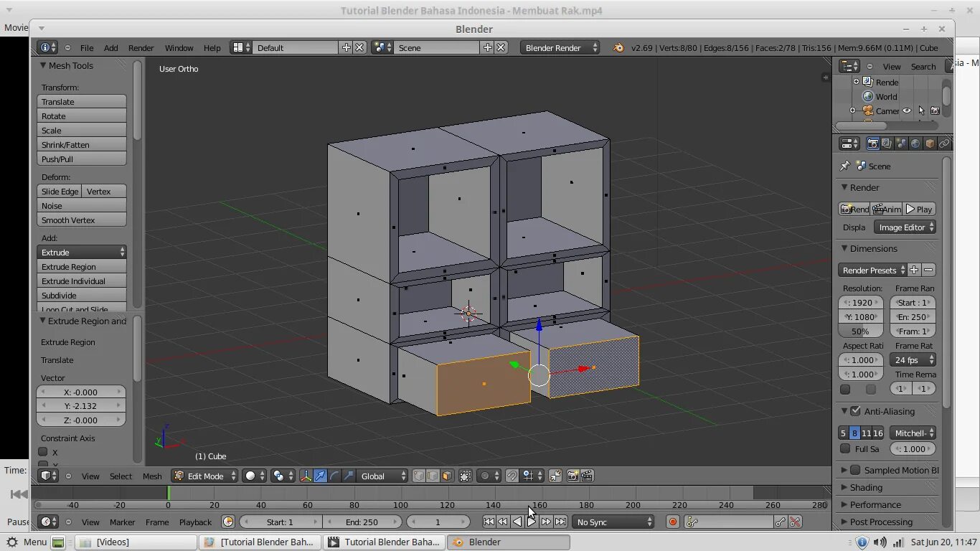
Task: Click the OpenGL render image icon
Action: (573, 476)
